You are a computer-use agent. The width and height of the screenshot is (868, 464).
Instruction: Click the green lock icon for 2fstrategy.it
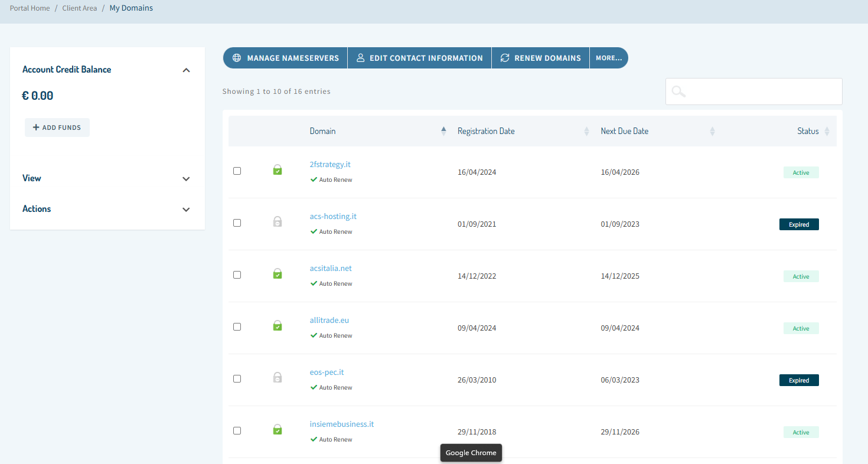pyautogui.click(x=277, y=170)
